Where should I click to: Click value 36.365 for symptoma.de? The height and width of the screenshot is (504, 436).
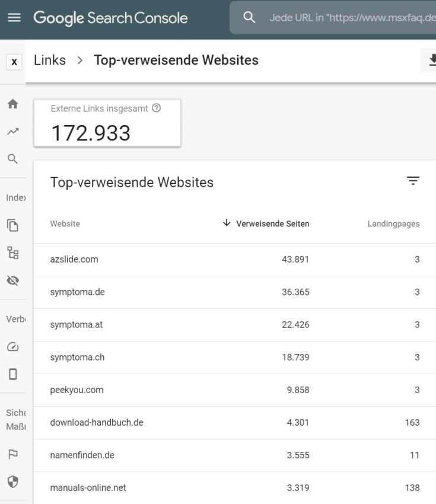click(x=295, y=292)
